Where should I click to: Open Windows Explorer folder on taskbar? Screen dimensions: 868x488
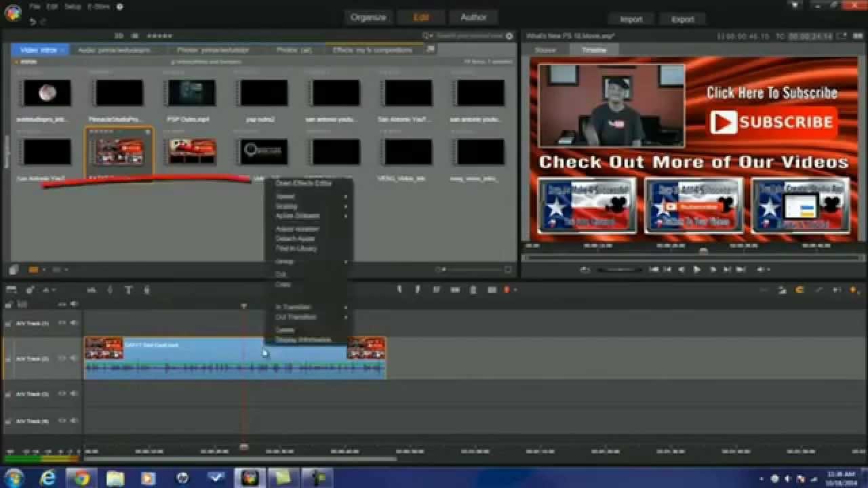(115, 478)
